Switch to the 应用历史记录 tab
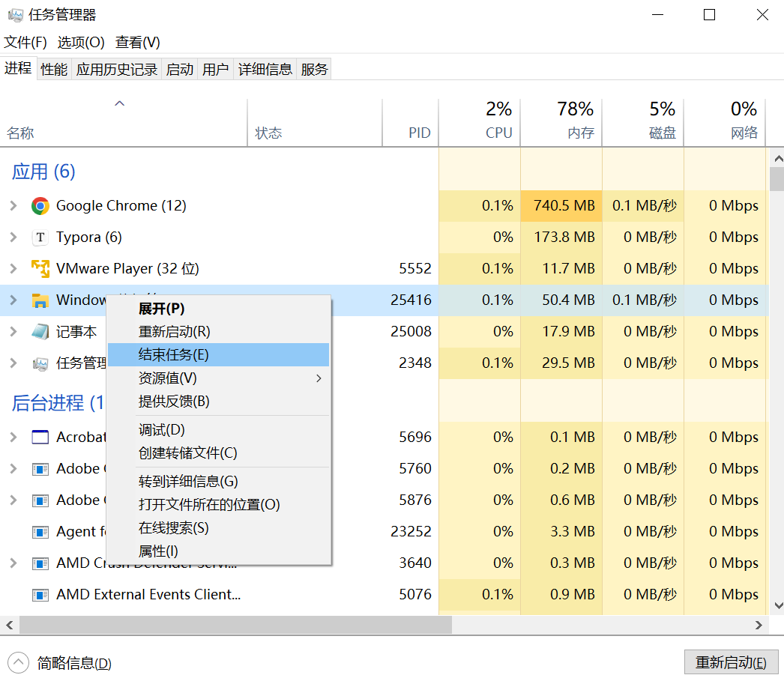The image size is (784, 678). [x=117, y=69]
